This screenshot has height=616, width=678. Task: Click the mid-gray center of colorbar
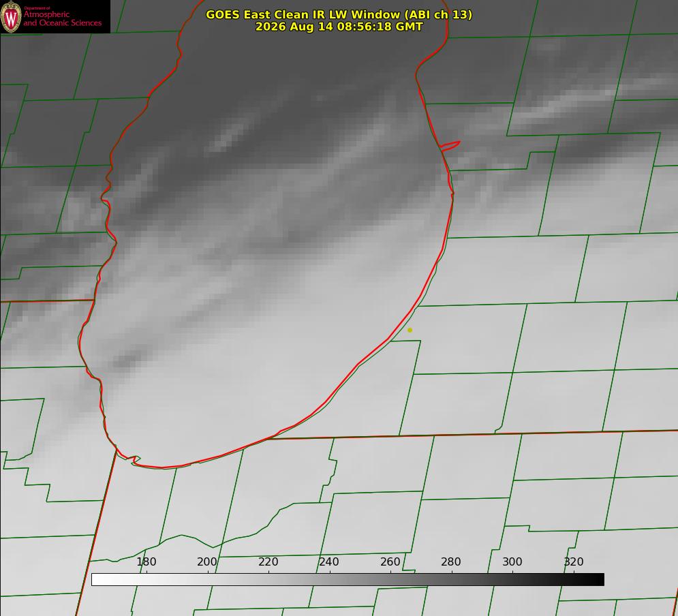348,580
